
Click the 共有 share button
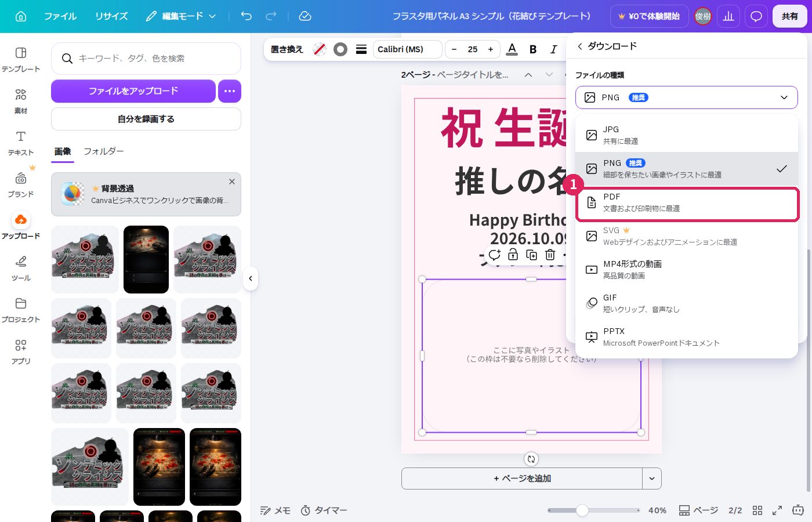[789, 16]
